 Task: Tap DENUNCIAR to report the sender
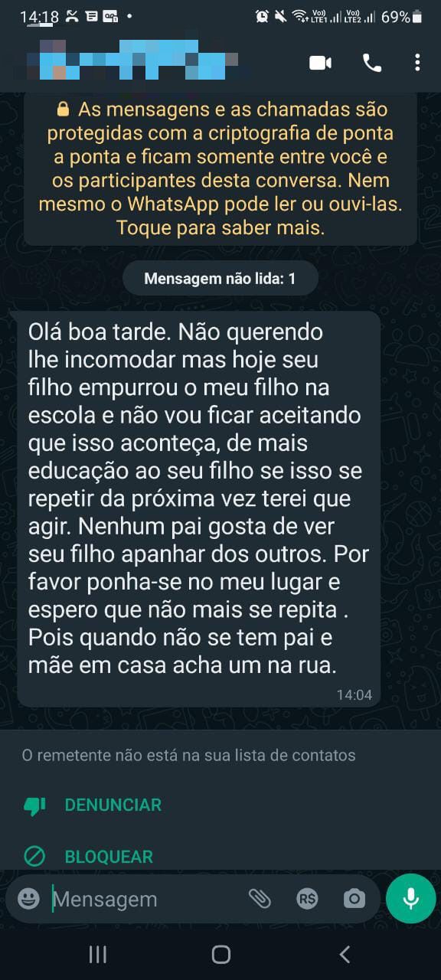pos(113,805)
